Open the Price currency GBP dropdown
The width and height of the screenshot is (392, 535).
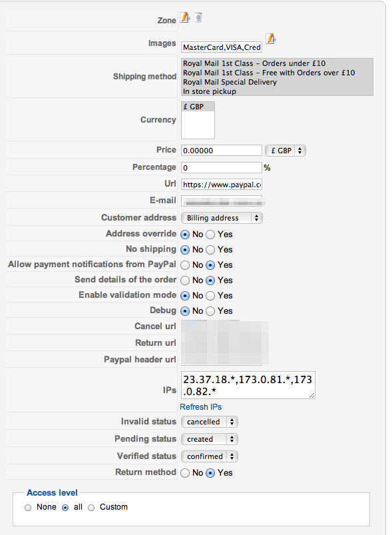[286, 151]
